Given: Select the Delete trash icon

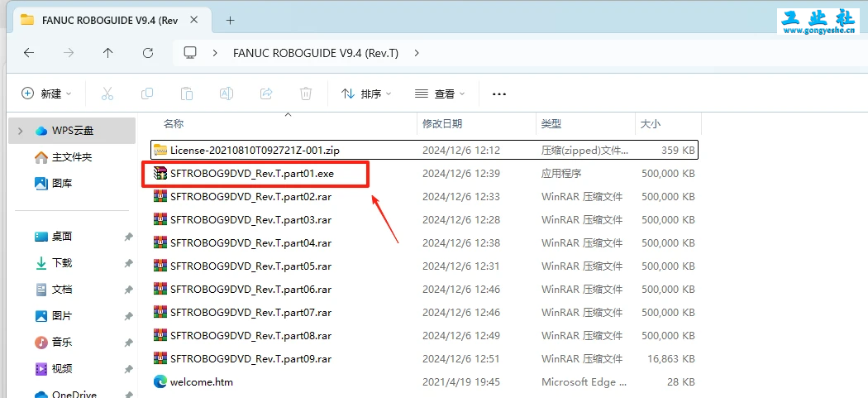Looking at the screenshot, I should tap(306, 94).
